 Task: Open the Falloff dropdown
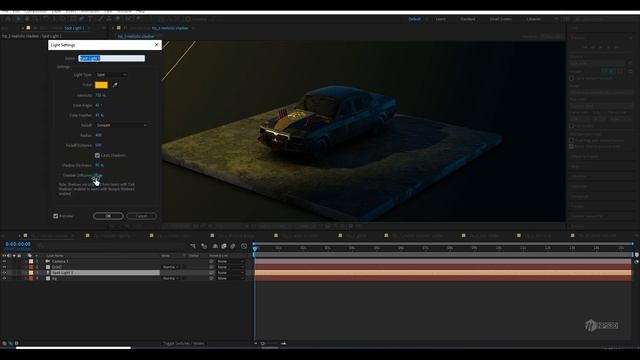click(x=122, y=125)
